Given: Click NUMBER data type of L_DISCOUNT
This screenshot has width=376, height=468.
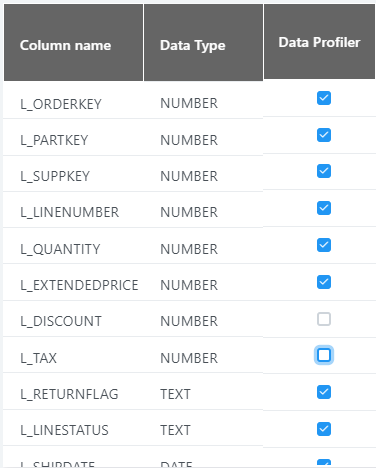Looking at the screenshot, I should 189,321.
